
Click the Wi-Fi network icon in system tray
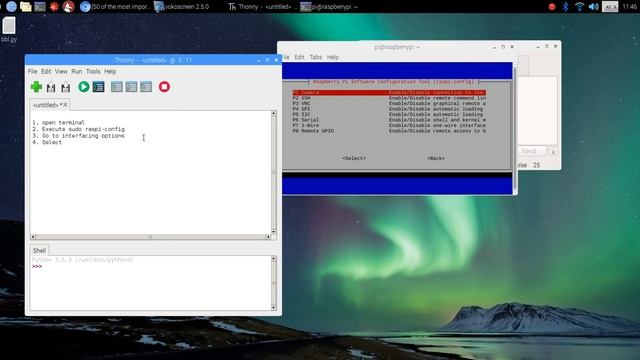click(x=579, y=7)
